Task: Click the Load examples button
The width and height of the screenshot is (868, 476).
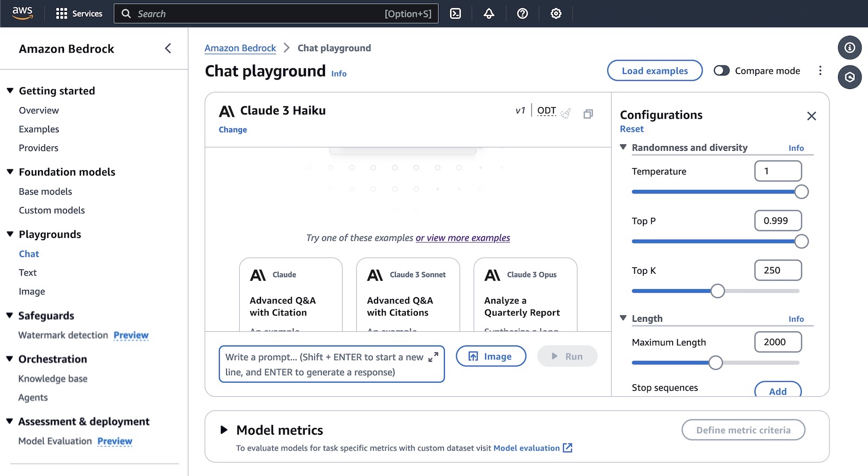Action: click(654, 70)
